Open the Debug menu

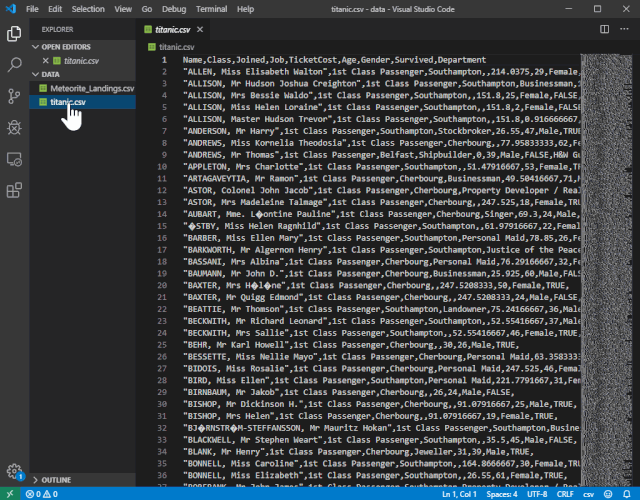174,9
